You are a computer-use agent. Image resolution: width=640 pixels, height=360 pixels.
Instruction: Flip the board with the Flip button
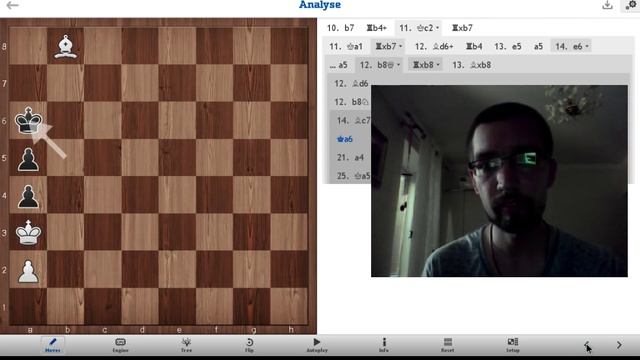click(x=249, y=345)
